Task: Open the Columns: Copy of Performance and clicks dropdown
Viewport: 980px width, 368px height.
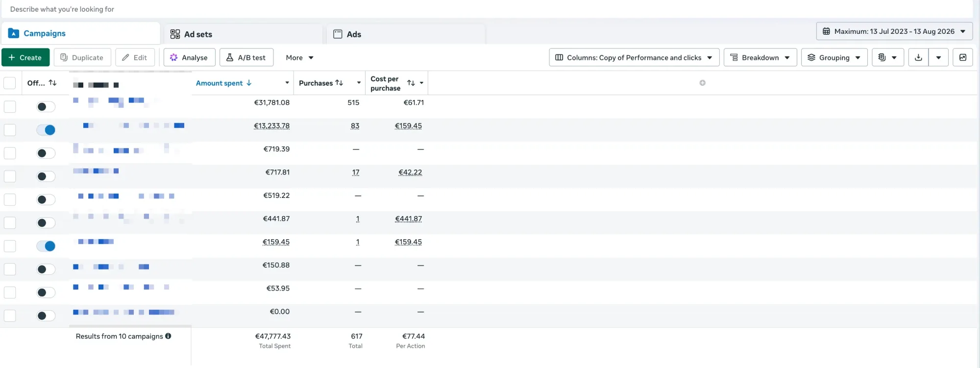Action: [634, 57]
